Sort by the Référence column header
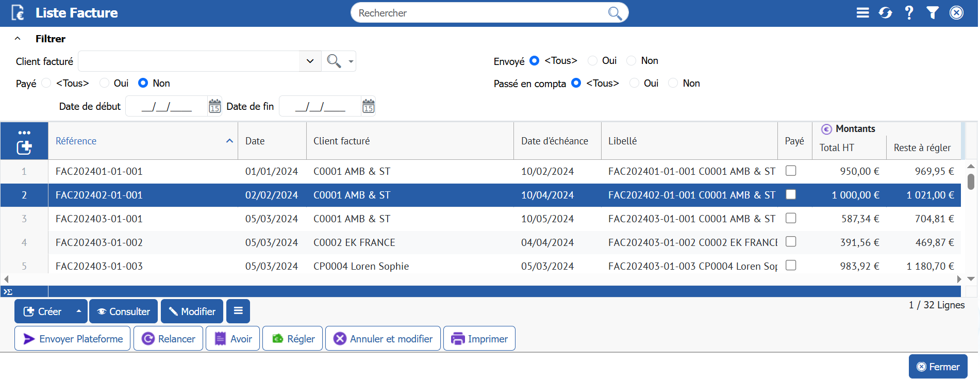This screenshot has width=980, height=379. coord(76,141)
